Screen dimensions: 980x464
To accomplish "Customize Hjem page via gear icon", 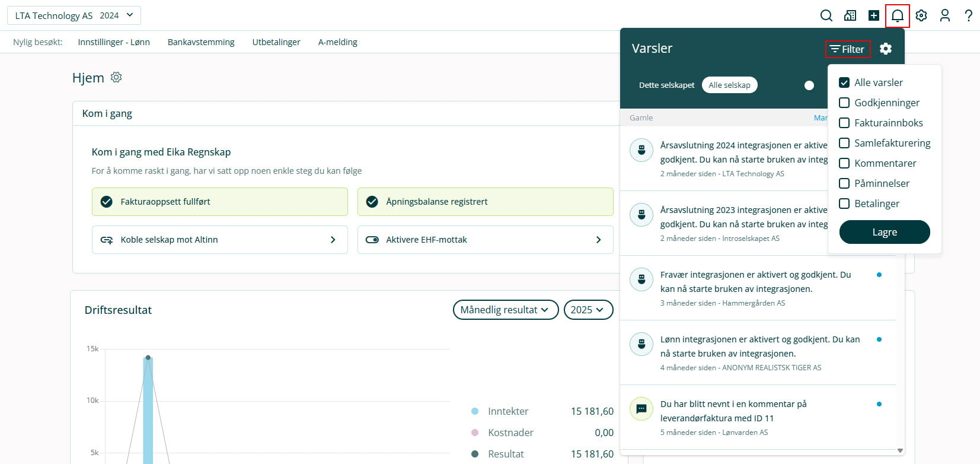I will pos(116,78).
